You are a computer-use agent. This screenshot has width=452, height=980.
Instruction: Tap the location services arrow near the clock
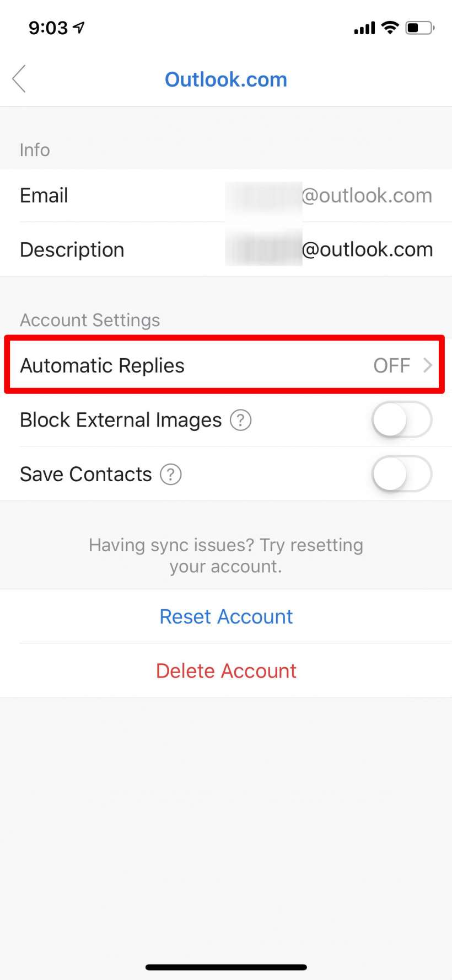point(77,26)
